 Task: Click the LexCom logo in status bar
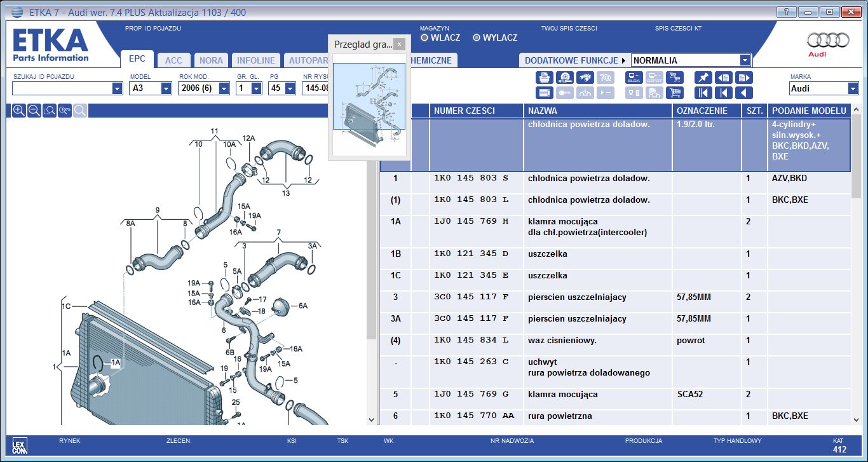(x=20, y=445)
